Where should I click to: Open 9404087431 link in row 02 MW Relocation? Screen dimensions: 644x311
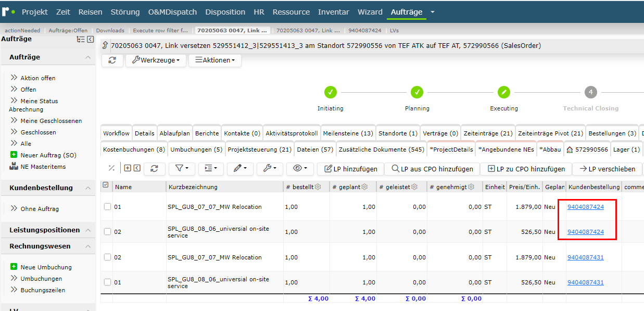pos(586,257)
